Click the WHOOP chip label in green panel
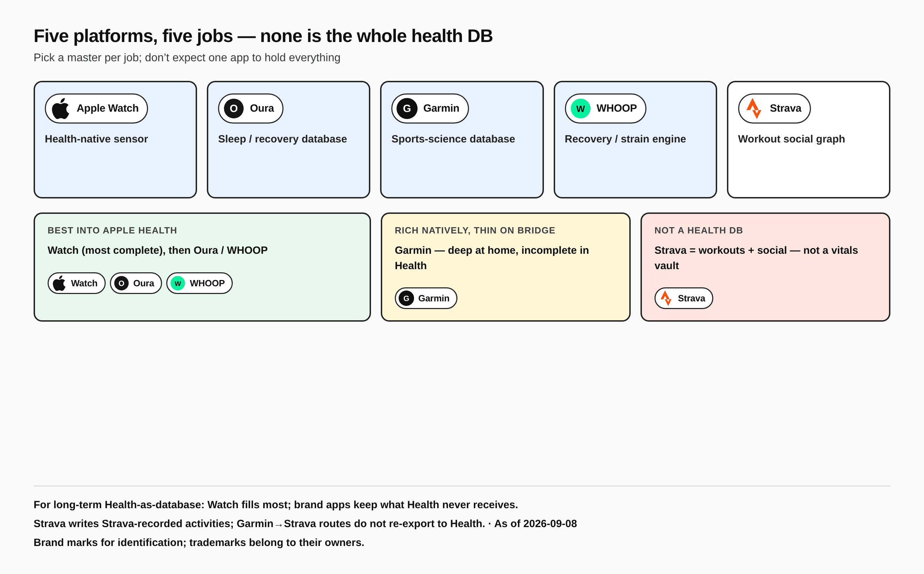The height and width of the screenshot is (574, 924). [x=207, y=283]
